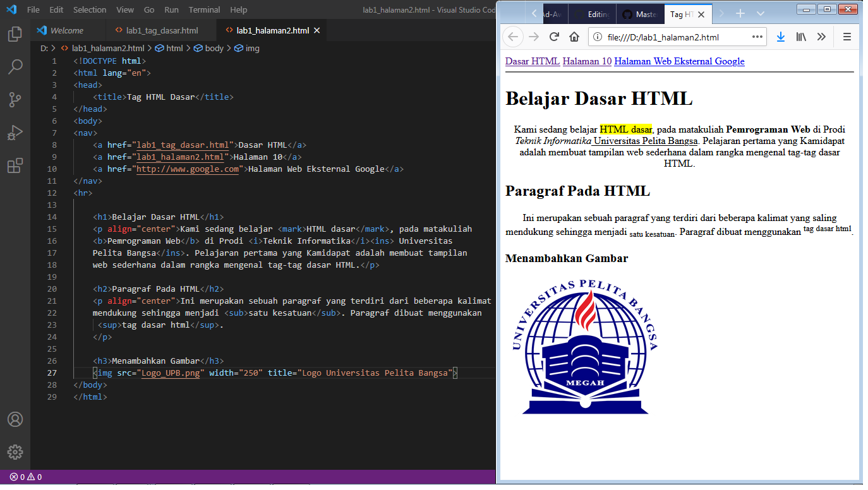Open the Run and Debug view

coord(15,133)
